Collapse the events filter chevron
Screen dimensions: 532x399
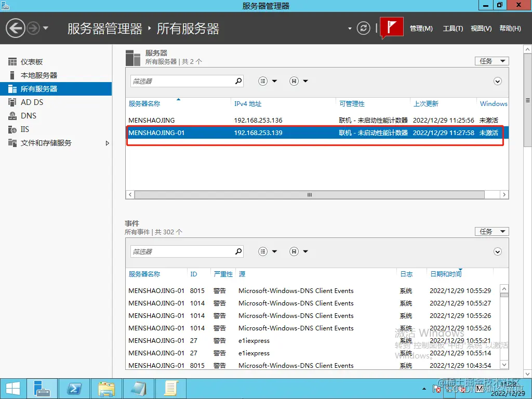click(497, 251)
